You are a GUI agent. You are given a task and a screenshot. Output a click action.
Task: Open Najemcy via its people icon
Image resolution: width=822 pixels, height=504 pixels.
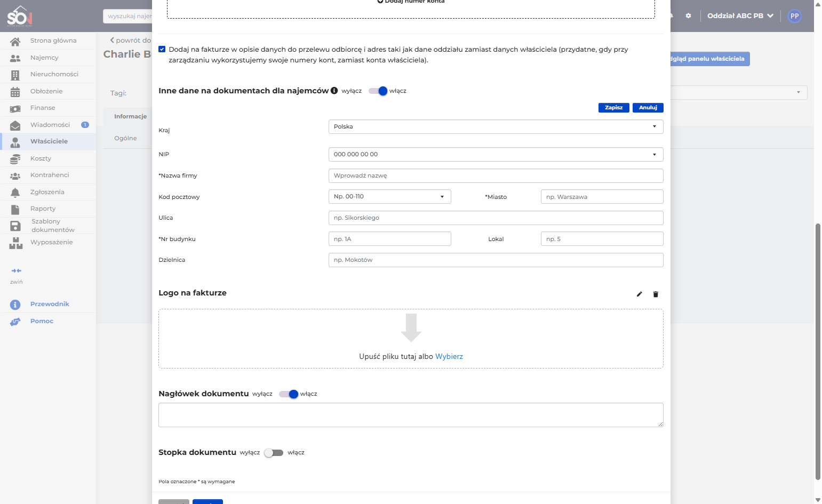(15, 58)
